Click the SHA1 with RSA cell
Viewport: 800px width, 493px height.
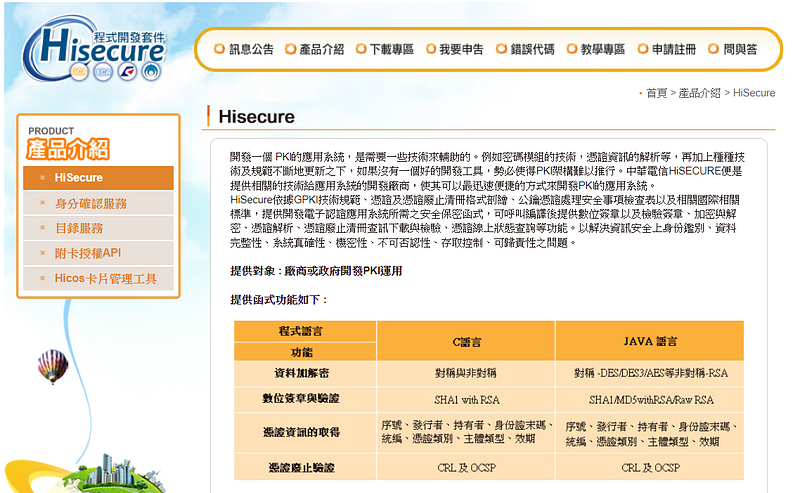[466, 400]
